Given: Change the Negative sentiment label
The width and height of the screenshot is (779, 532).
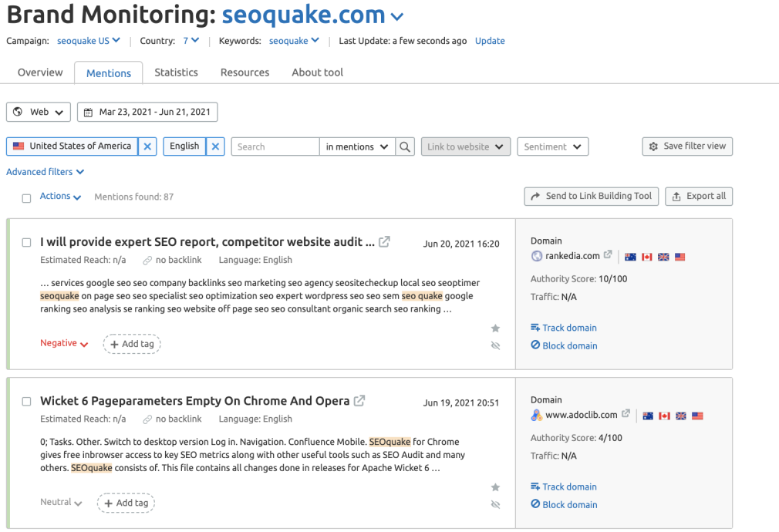Looking at the screenshot, I should click(x=64, y=343).
